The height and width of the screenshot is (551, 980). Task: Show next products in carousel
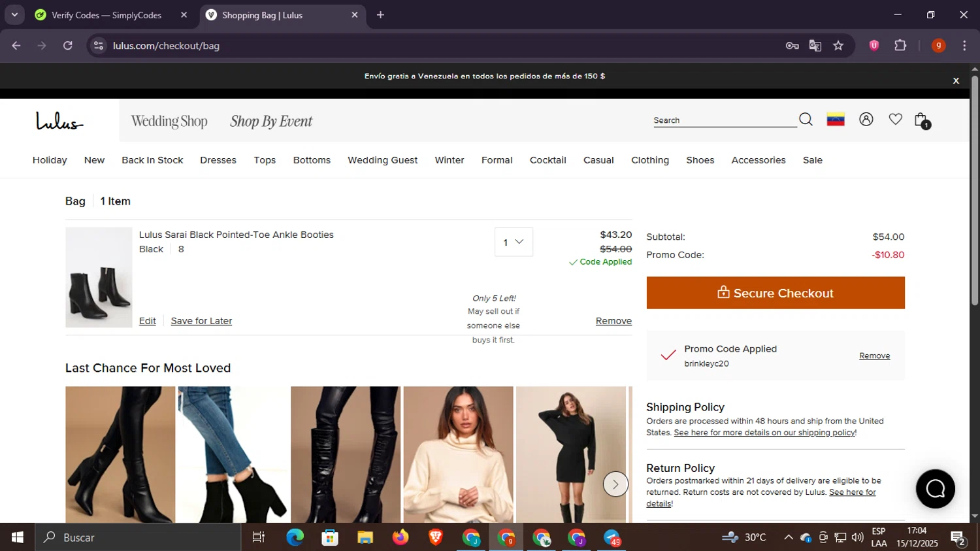[615, 484]
